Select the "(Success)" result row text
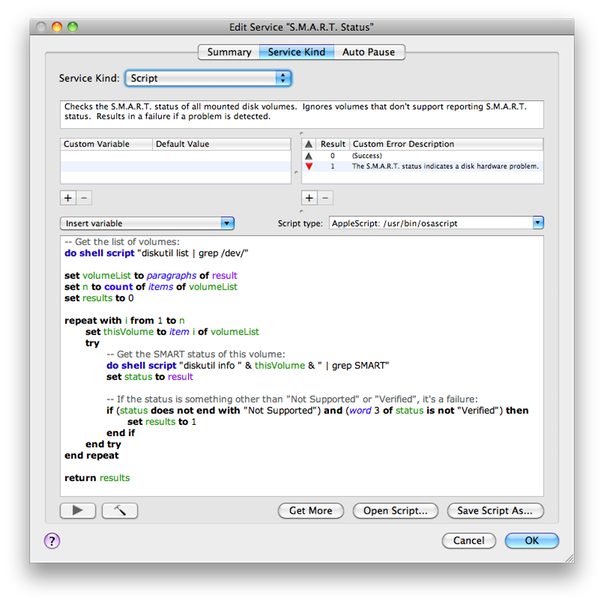604x604 pixels. tap(367, 156)
